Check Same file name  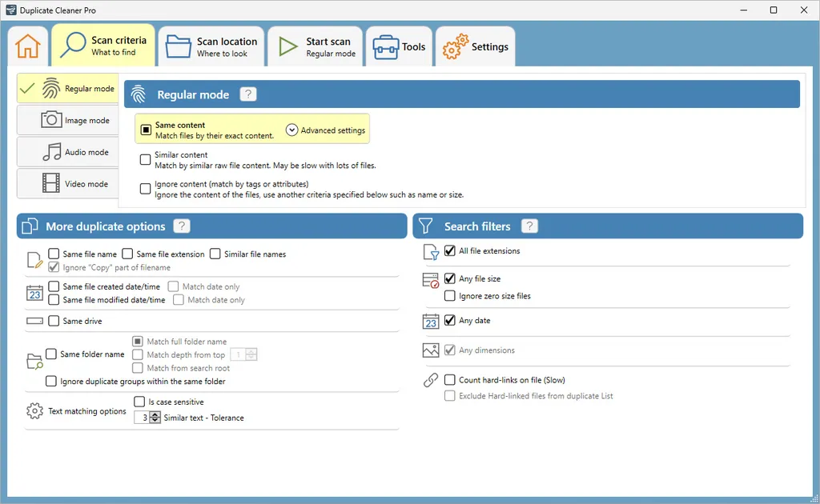tap(54, 254)
